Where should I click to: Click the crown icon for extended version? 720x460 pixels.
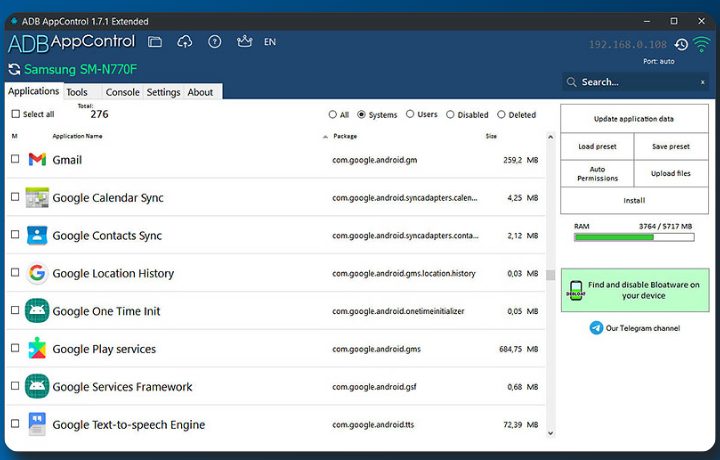tap(244, 42)
